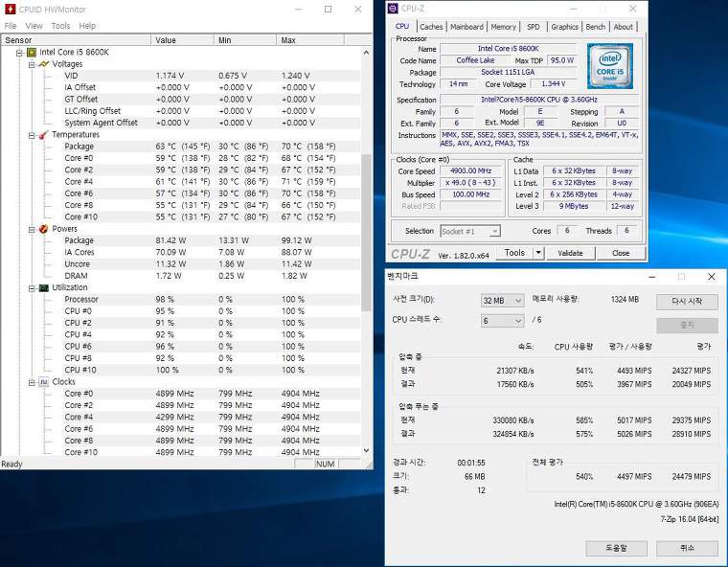Screen dimensions: 728x567
Task: Open the Help menu in HWMonitor
Action: tap(87, 26)
